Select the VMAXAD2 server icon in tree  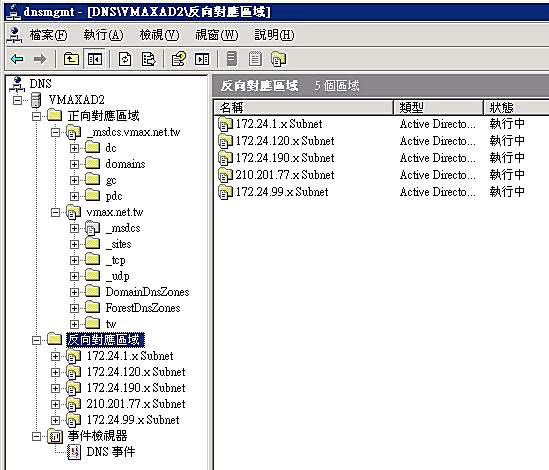coord(36,100)
